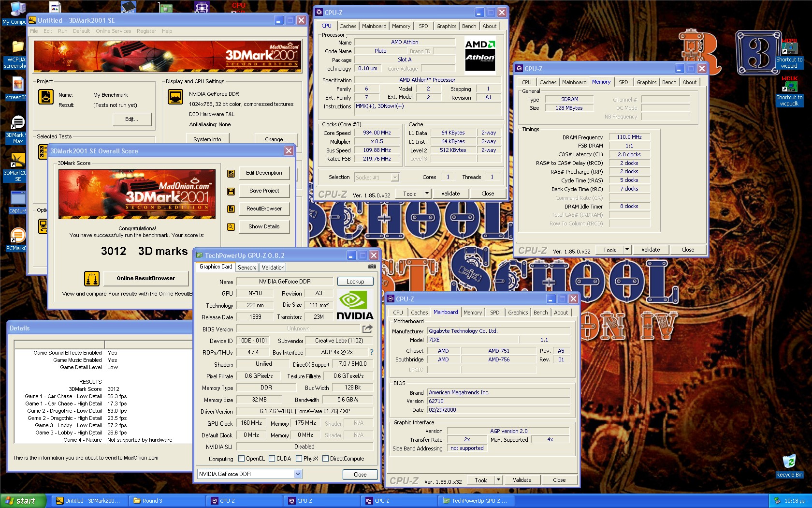The image size is (812, 508).
Task: Click the Edit Description icon in Overall Score
Action: [x=231, y=173]
